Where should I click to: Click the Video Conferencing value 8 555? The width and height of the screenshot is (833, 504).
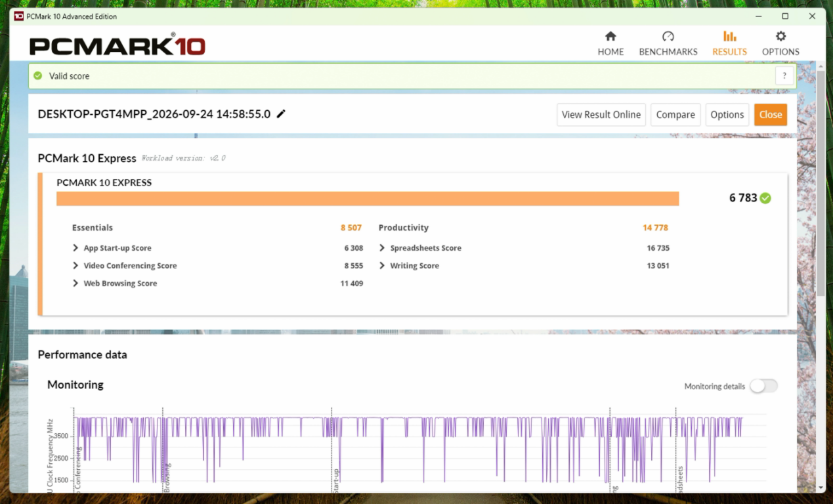[x=354, y=266]
